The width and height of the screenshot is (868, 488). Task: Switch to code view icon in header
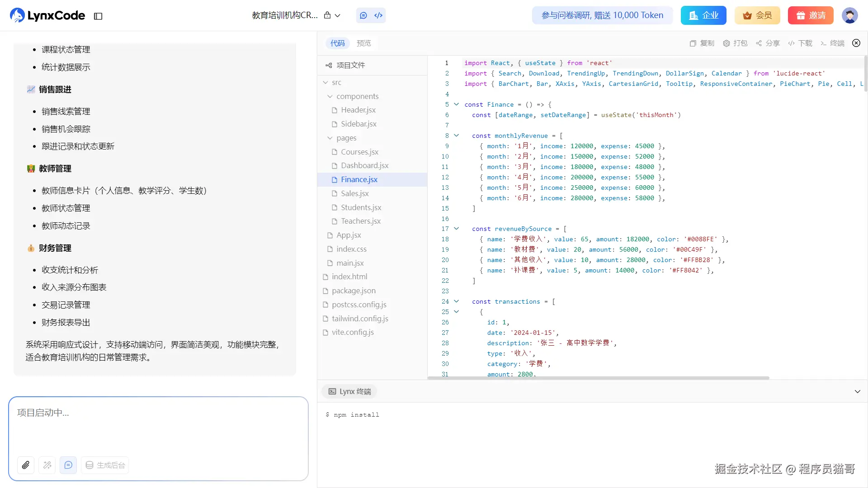coord(378,15)
